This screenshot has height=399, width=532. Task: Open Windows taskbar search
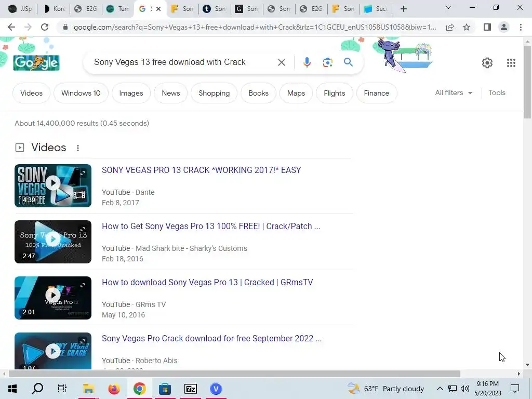(x=37, y=389)
